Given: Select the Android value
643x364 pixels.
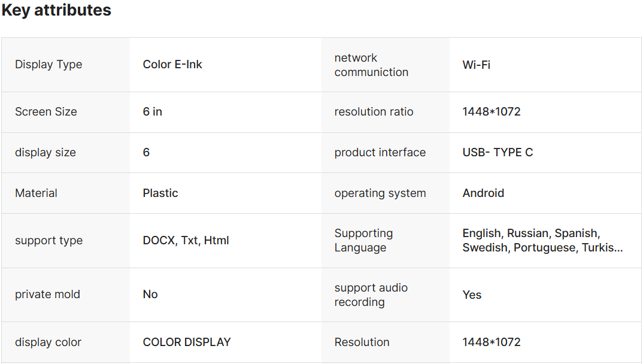Looking at the screenshot, I should click(483, 193).
